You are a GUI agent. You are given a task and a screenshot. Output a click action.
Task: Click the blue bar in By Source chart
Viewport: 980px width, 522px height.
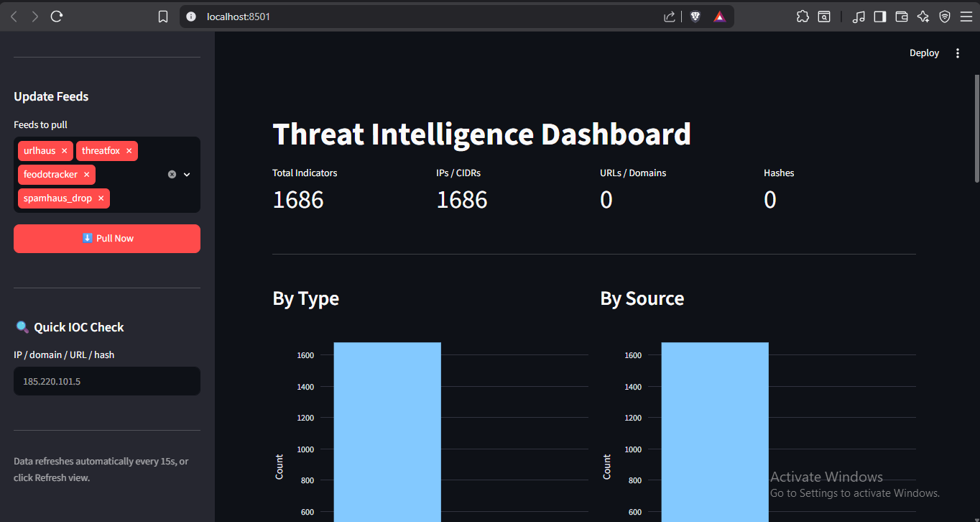click(715, 431)
